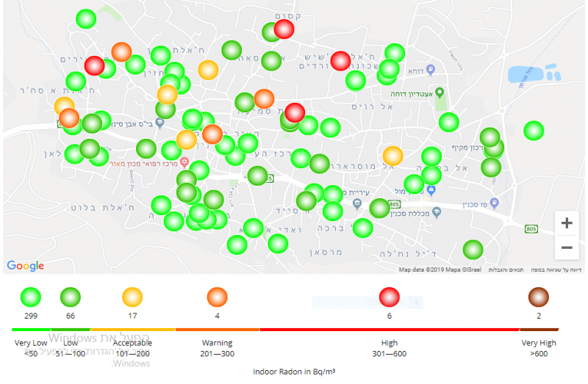Select the Very High brown legend circle
The image size is (588, 384).
(539, 297)
